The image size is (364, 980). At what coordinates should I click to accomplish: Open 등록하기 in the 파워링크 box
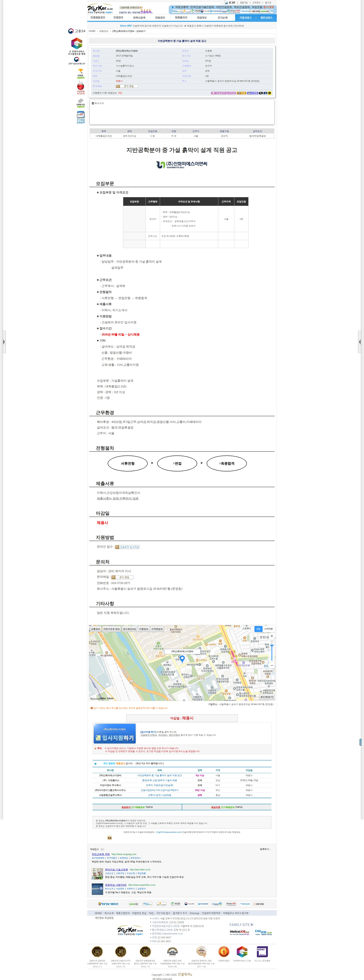(265, 849)
